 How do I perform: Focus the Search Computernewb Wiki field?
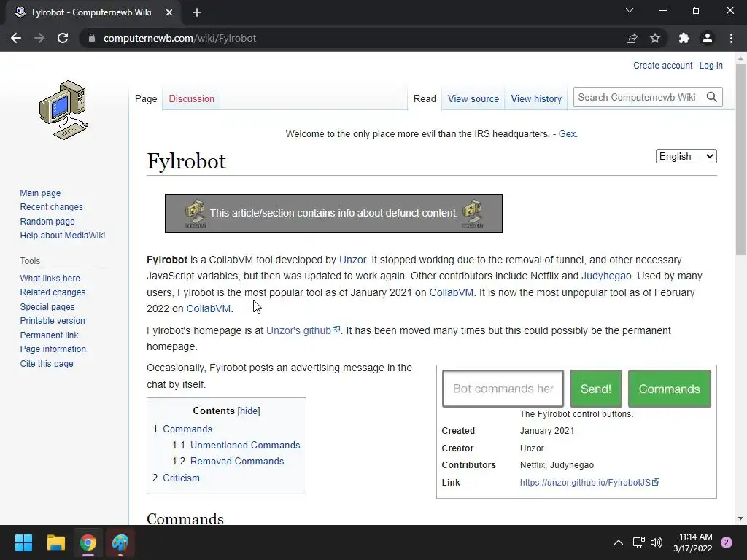click(x=638, y=97)
